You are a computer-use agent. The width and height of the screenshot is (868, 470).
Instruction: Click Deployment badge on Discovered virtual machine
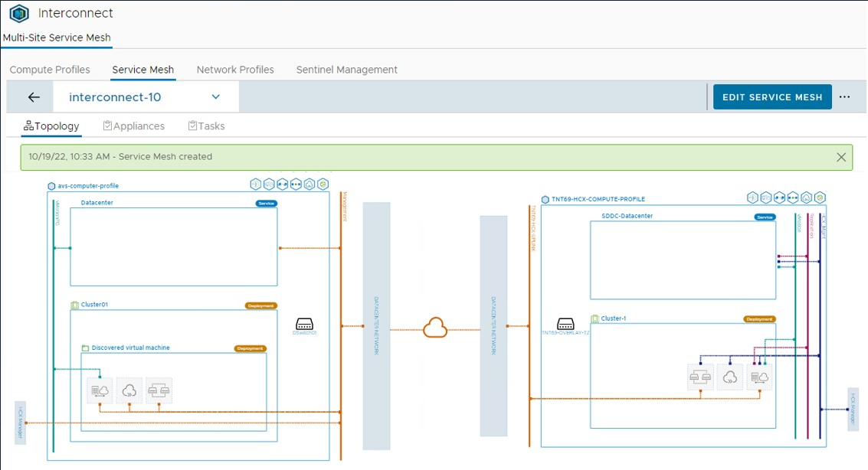(251, 348)
